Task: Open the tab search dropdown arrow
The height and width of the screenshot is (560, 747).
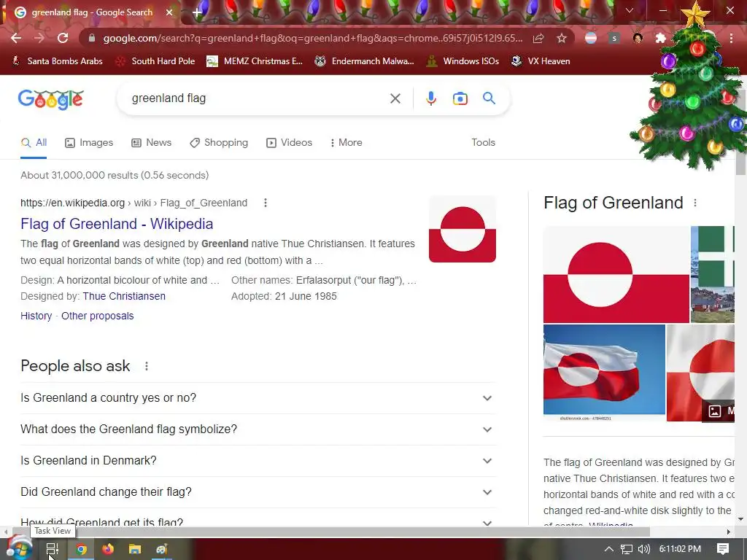Action: click(630, 10)
